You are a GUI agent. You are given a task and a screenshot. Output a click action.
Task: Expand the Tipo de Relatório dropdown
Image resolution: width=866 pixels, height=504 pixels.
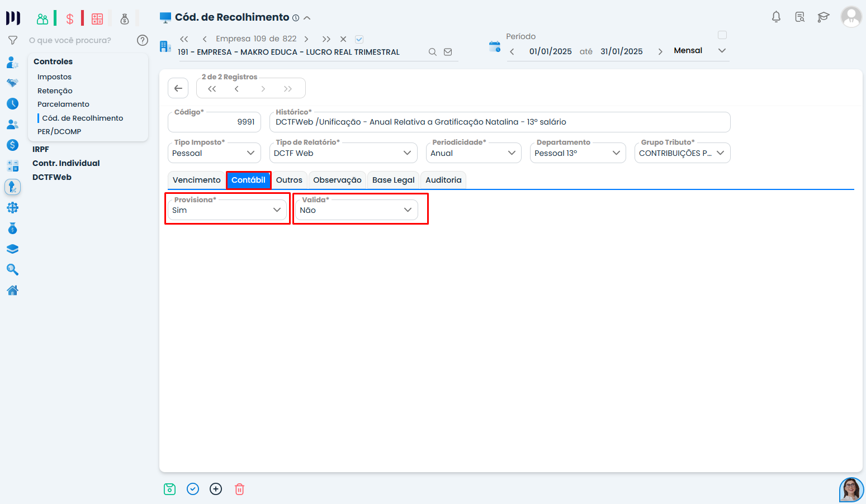coord(343,153)
